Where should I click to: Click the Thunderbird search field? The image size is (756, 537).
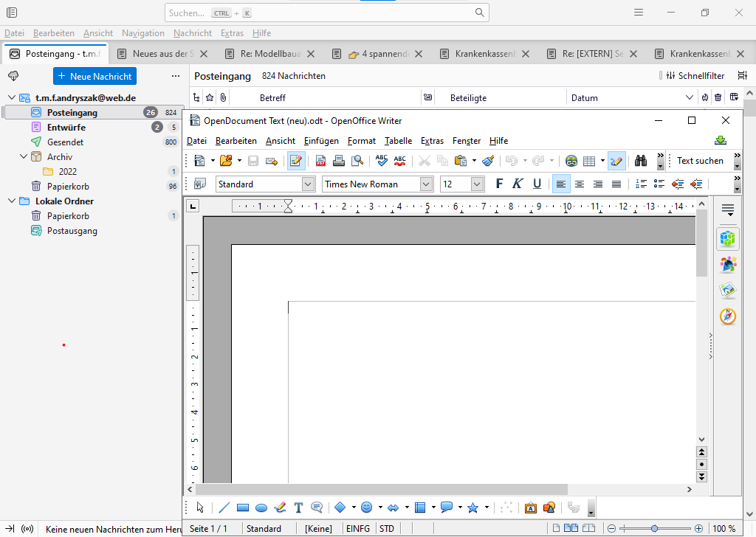point(325,13)
